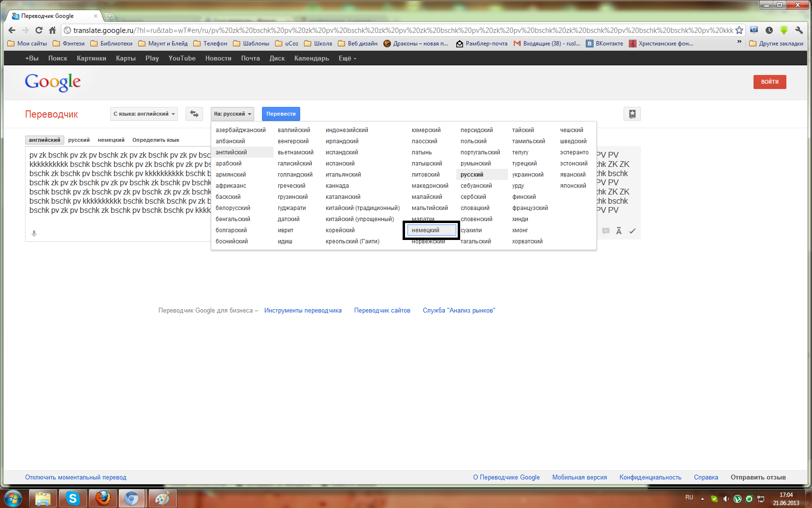Open Windows Start button
The image size is (812, 508).
(13, 498)
